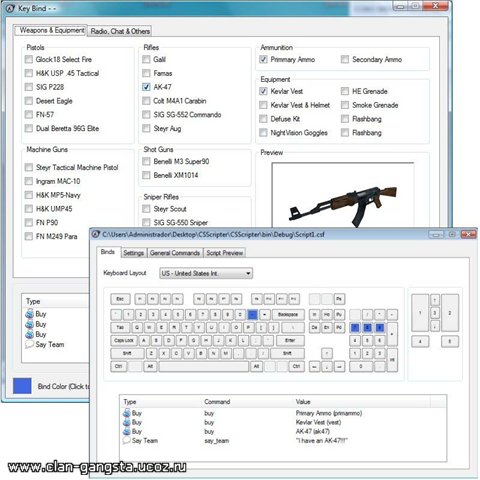This screenshot has width=480, height=480.
Task: Uncheck the AK-47 rifle checkbox
Action: (146, 87)
